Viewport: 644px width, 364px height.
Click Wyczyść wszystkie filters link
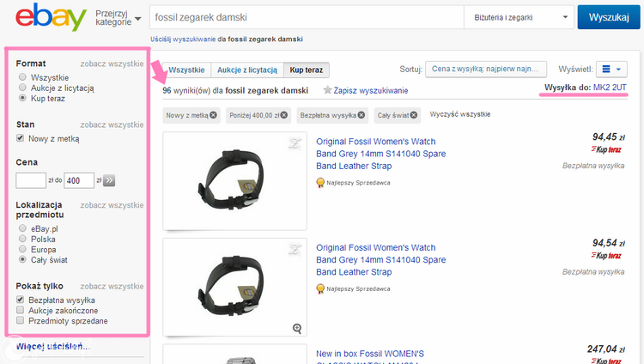click(460, 114)
